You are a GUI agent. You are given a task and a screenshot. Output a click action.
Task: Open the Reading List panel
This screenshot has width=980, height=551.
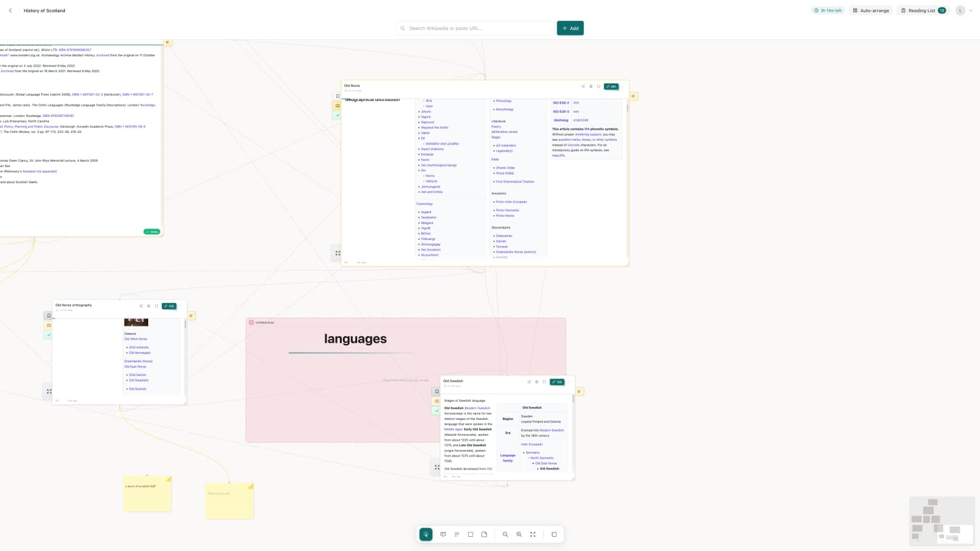click(x=924, y=10)
